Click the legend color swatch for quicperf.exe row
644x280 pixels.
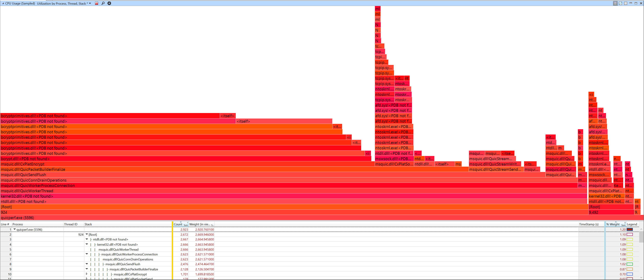pyautogui.click(x=630, y=229)
